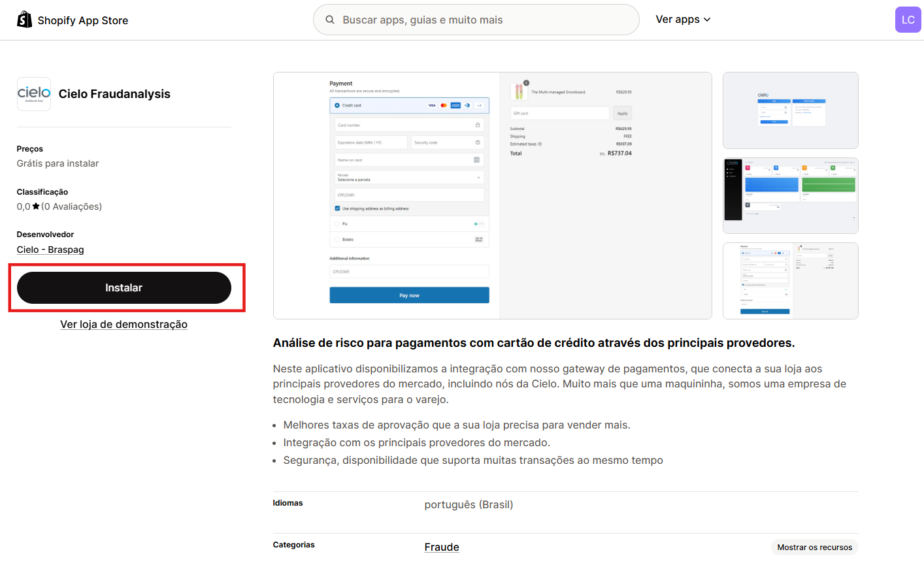Viewport: 924px width, 569px height.
Task: Open the Shopify App Store home link
Action: pyautogui.click(x=73, y=20)
